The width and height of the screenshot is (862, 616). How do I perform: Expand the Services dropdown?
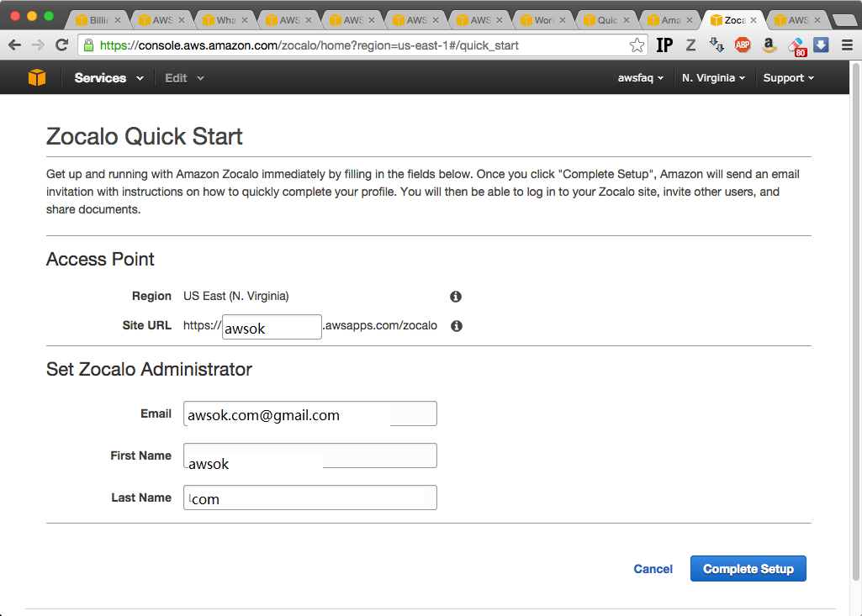coord(108,78)
